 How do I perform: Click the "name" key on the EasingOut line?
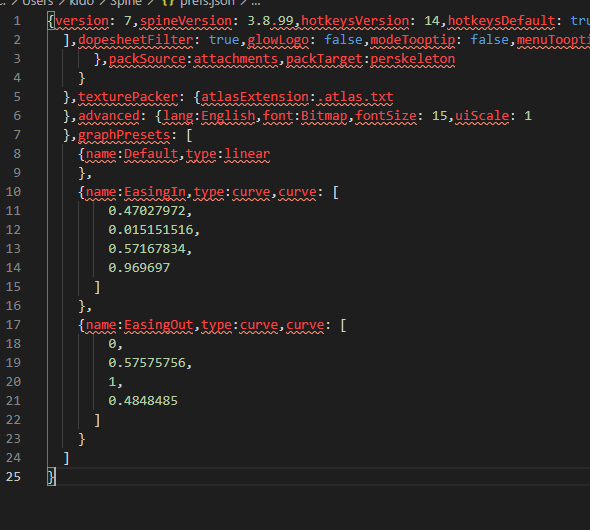[x=101, y=325]
